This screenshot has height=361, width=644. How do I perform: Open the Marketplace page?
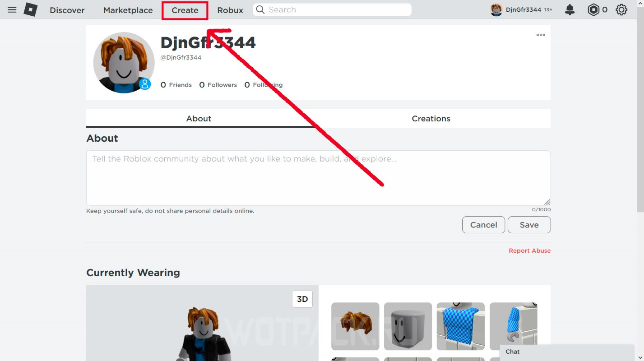click(x=128, y=10)
